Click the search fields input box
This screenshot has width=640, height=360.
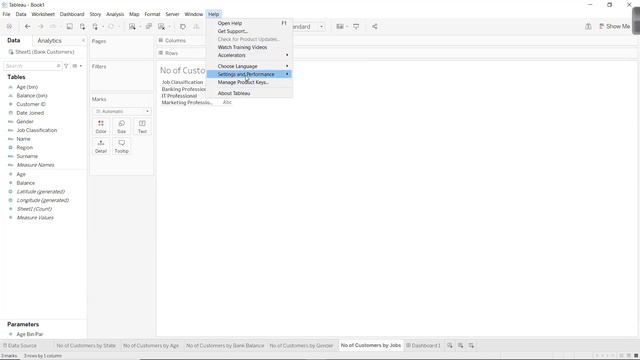32,66
